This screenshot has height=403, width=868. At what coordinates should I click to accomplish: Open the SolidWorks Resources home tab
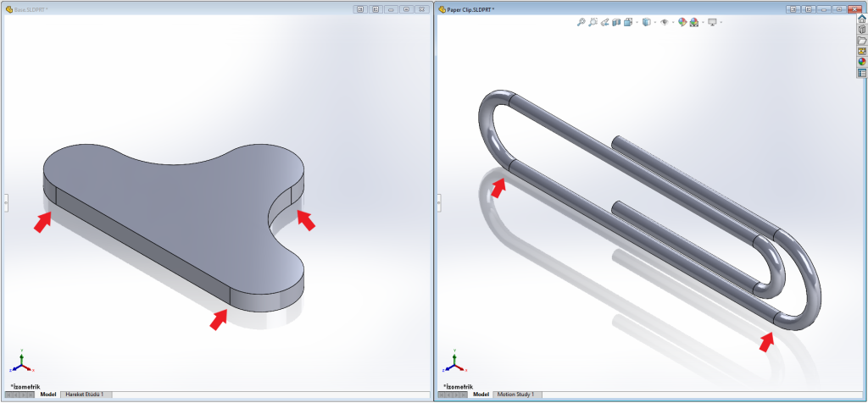[x=862, y=19]
